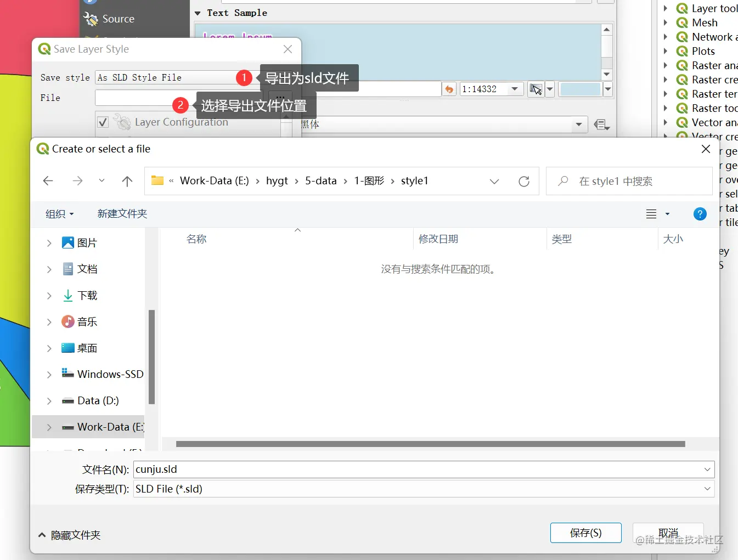Viewport: 738px width, 560px height.
Task: Click the navigation pane vertical scrollbar
Action: (x=151, y=357)
